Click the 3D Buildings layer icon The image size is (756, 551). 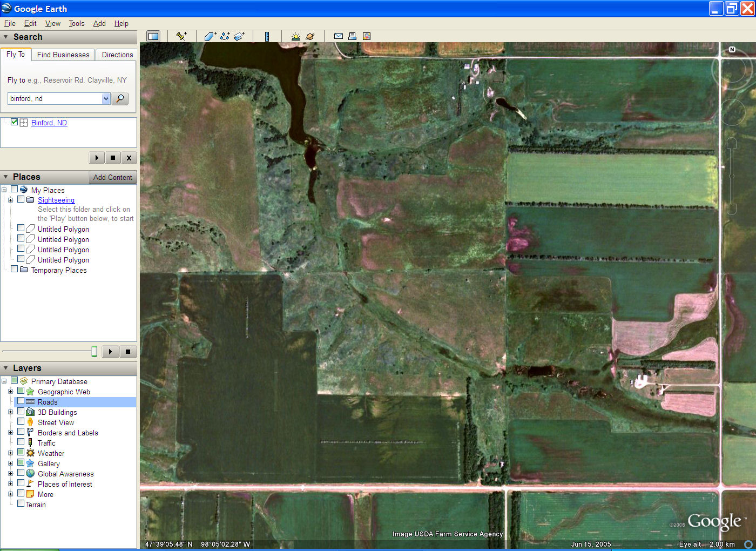[x=30, y=412]
